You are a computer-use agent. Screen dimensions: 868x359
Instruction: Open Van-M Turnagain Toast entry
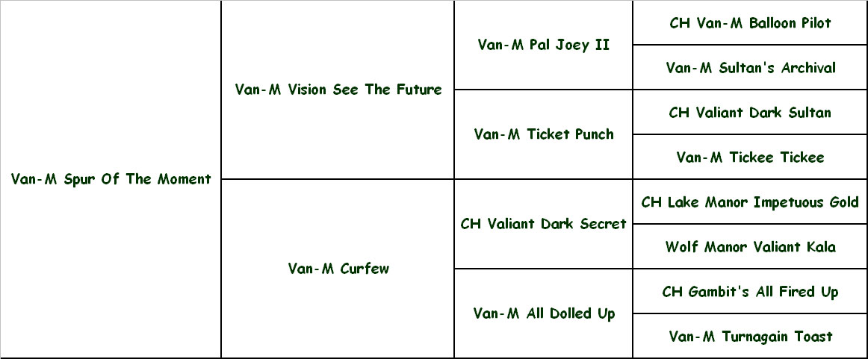point(750,337)
